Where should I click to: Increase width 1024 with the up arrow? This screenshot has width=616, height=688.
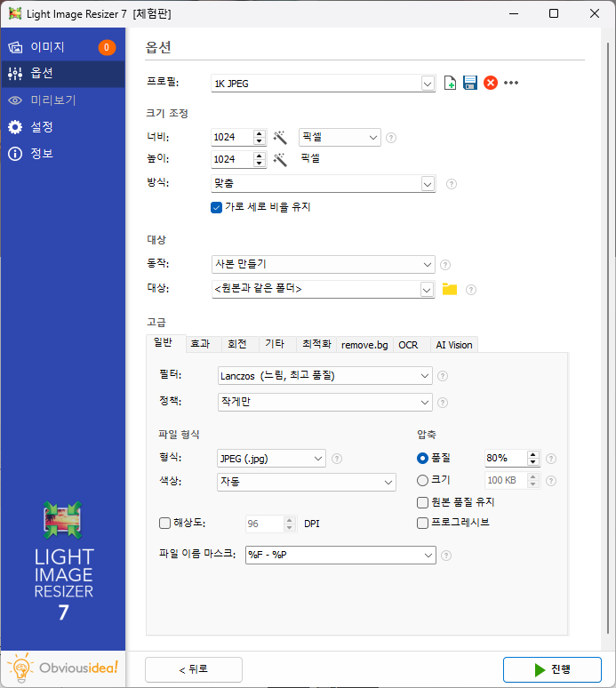point(260,133)
